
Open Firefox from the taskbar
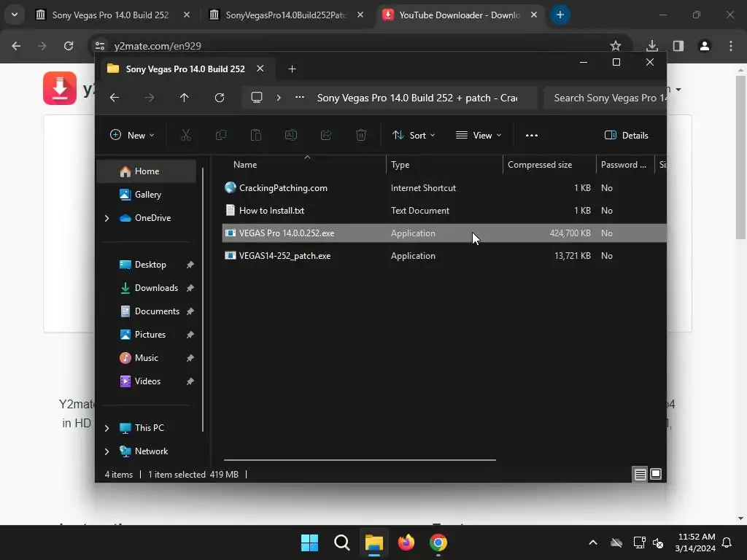(x=406, y=542)
